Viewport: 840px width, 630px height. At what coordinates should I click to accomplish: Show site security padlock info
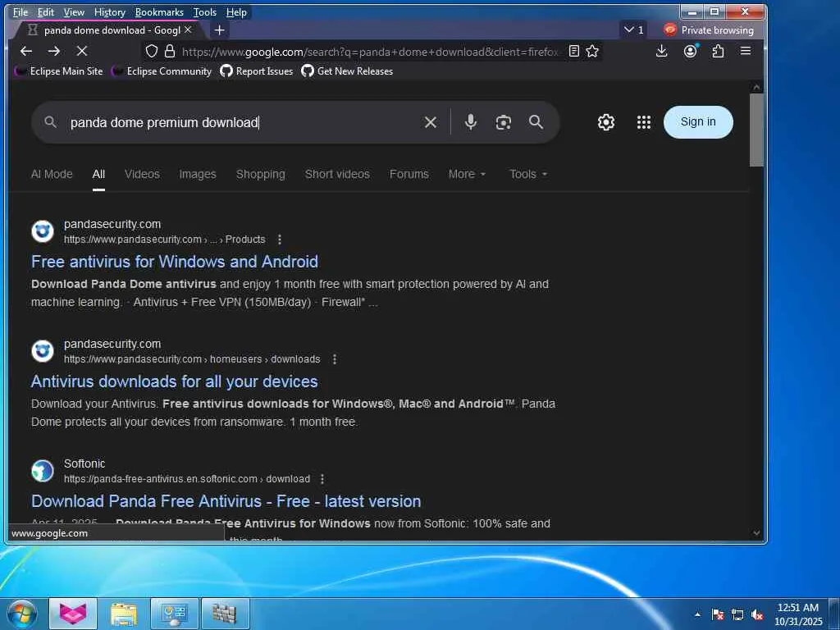point(170,51)
